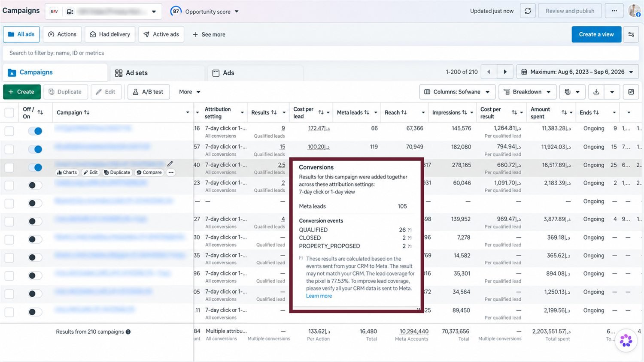Screen dimensions: 644x362
Task: Switch to the Ads tab
Action: click(x=255, y=73)
